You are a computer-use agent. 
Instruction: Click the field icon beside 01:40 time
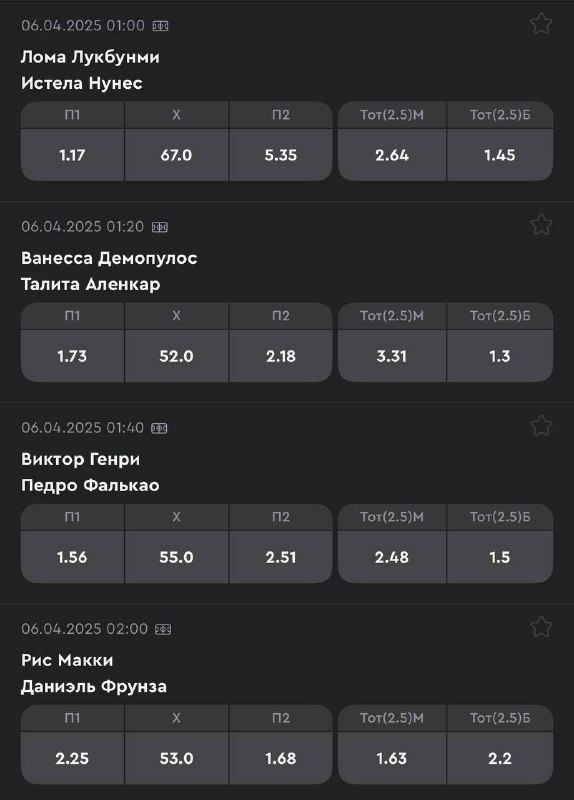[x=159, y=428]
